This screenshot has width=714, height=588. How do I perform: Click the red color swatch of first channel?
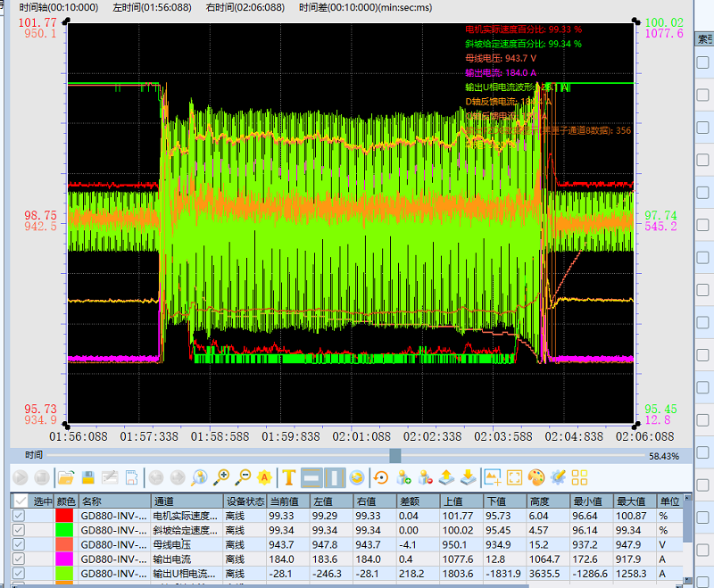pyautogui.click(x=65, y=516)
